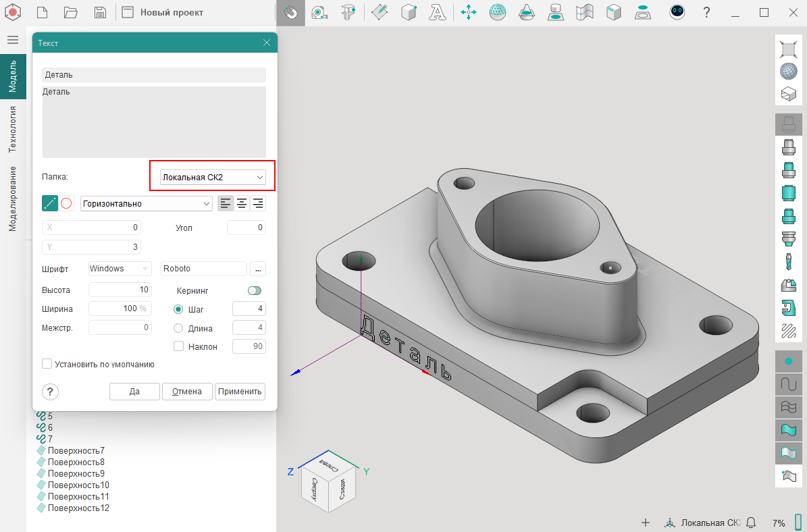
Task: Click the save project floppy disk icon
Action: click(100, 12)
